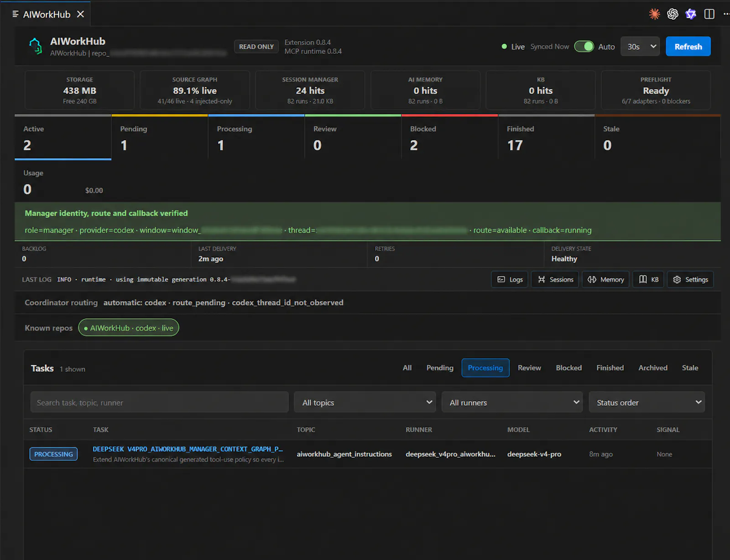This screenshot has height=560, width=730.
Task: Select the Pending status counter showing 1
Action: 160,137
